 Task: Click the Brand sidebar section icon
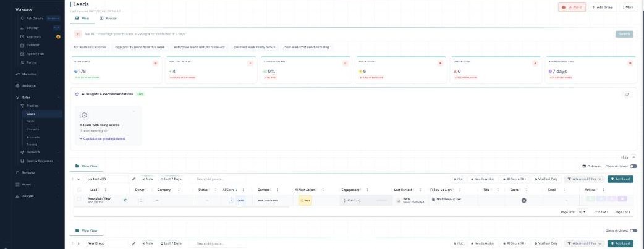pyautogui.click(x=18, y=185)
